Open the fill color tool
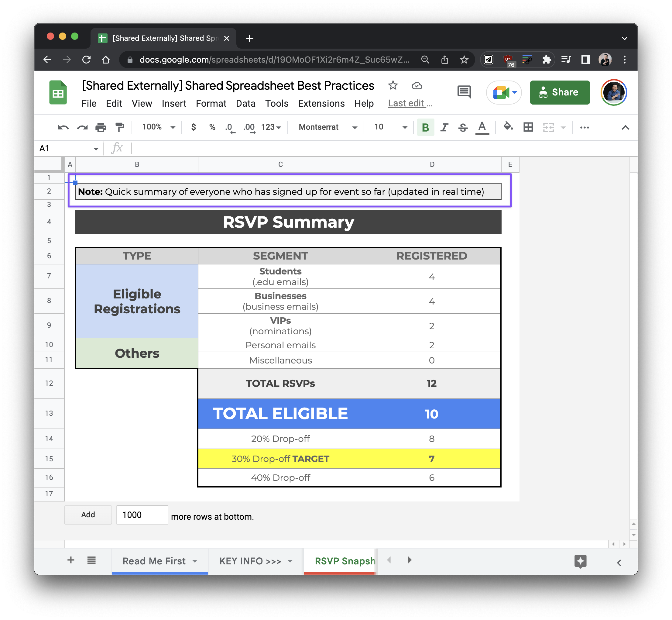The height and width of the screenshot is (620, 672). 507,127
